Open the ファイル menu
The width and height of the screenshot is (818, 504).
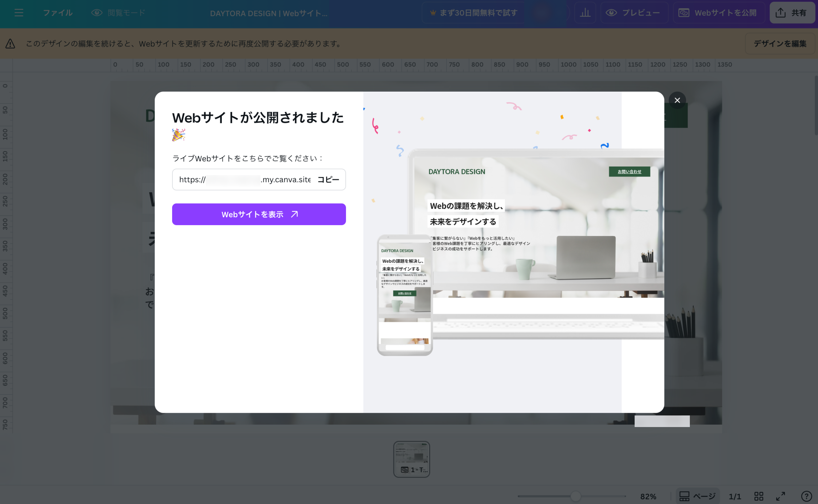click(58, 13)
